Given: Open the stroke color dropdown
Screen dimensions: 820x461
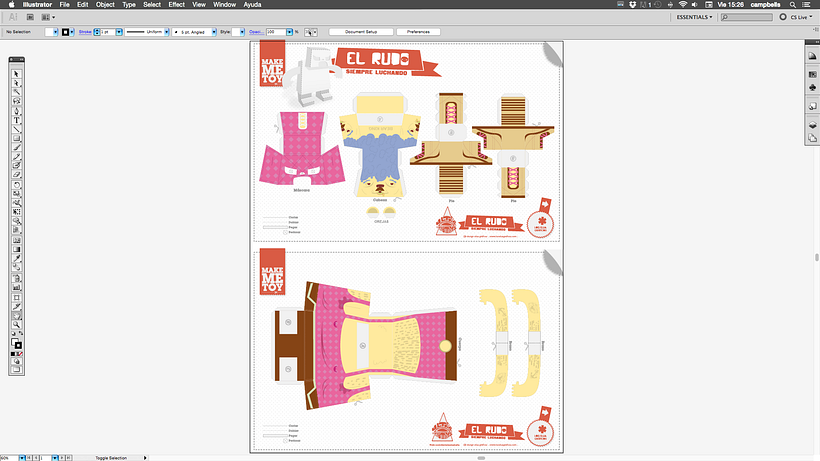Looking at the screenshot, I should point(72,32).
